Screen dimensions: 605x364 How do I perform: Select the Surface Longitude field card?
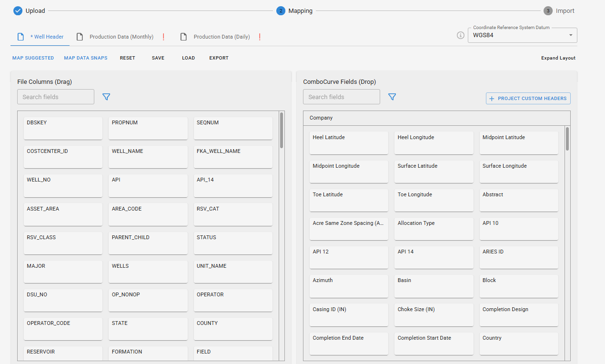coord(519,172)
